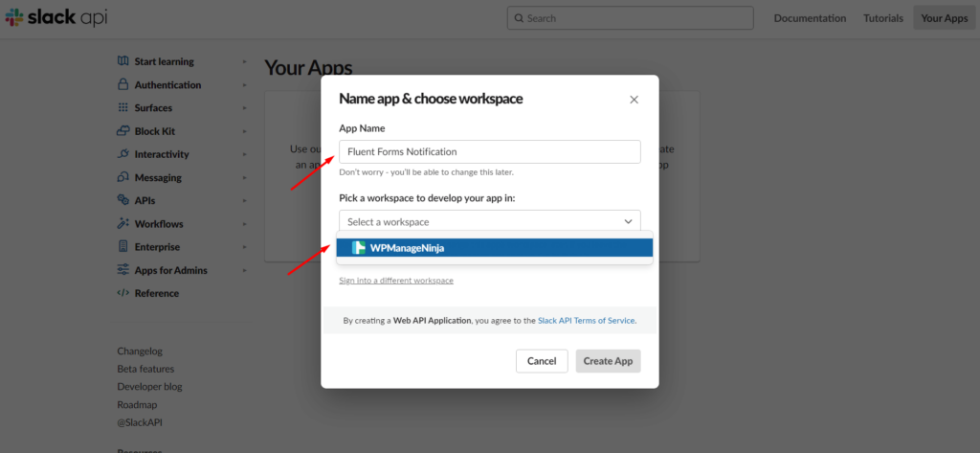This screenshot has width=980, height=453.
Task: Expand the Apps for Admins section arrow
Action: [x=244, y=270]
